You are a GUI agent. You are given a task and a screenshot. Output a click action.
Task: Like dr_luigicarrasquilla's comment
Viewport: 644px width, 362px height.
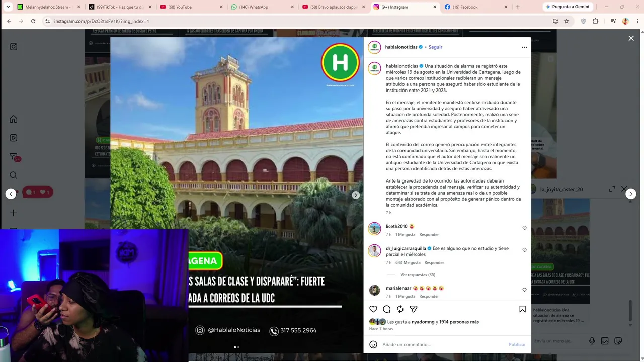point(524,250)
